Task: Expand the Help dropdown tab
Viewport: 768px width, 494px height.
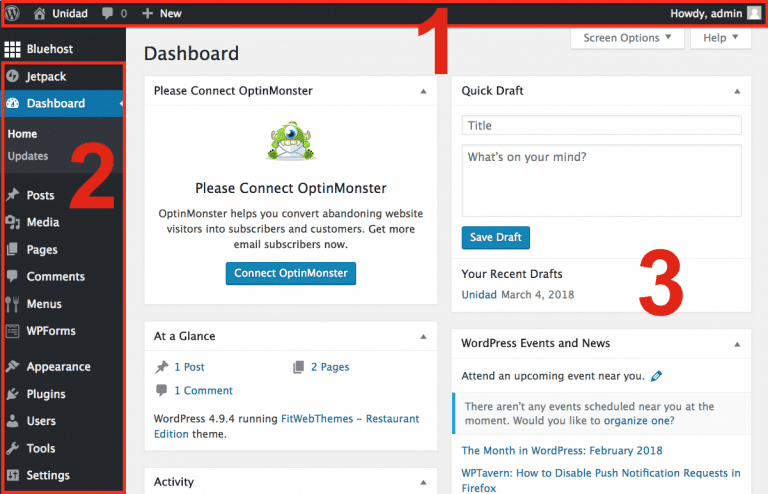Action: pyautogui.click(x=720, y=38)
